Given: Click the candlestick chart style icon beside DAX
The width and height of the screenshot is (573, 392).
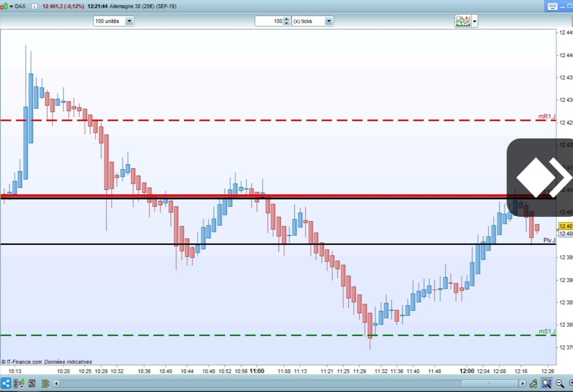Looking at the screenshot, I should [x=4, y=6].
